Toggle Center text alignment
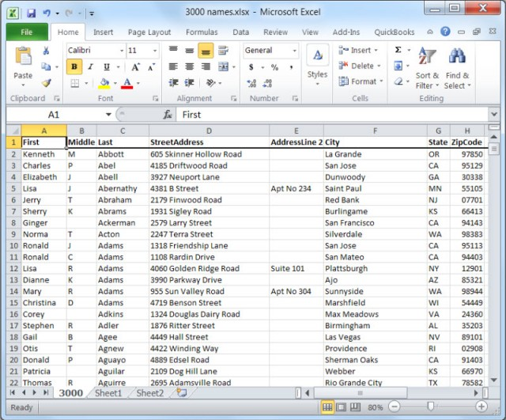Viewport: 506px width, 420px height. (x=190, y=66)
